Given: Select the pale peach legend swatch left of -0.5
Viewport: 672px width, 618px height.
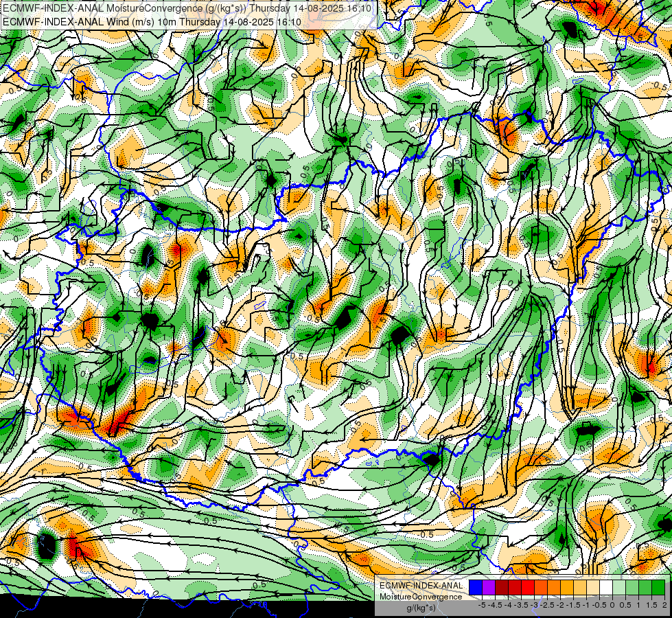Looking at the screenshot, I should (592, 588).
